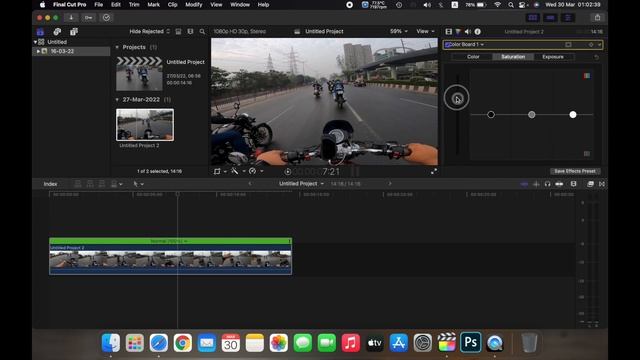Screen dimensions: 640x360
Task: Open the Keyword Editor key icon
Action: point(89,18)
